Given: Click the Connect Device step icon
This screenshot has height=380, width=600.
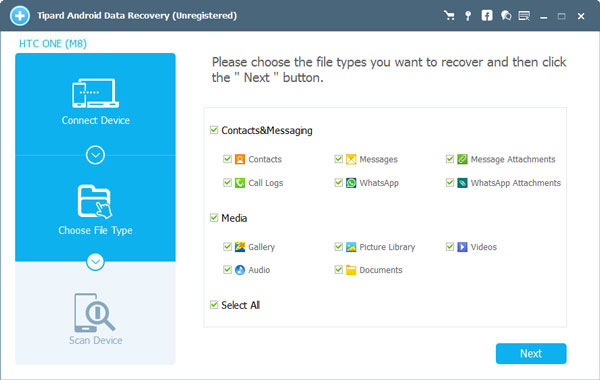Looking at the screenshot, I should point(95,93).
